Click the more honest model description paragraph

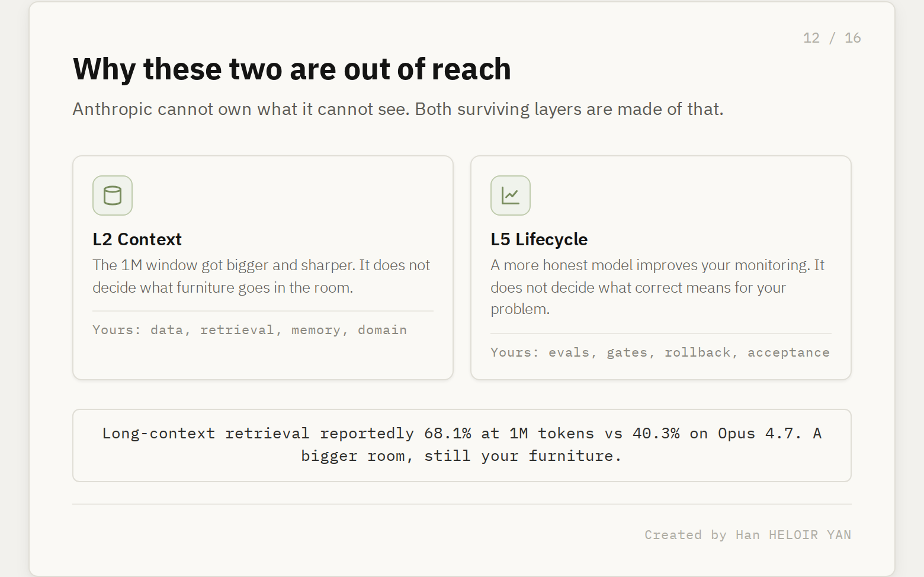(657, 287)
